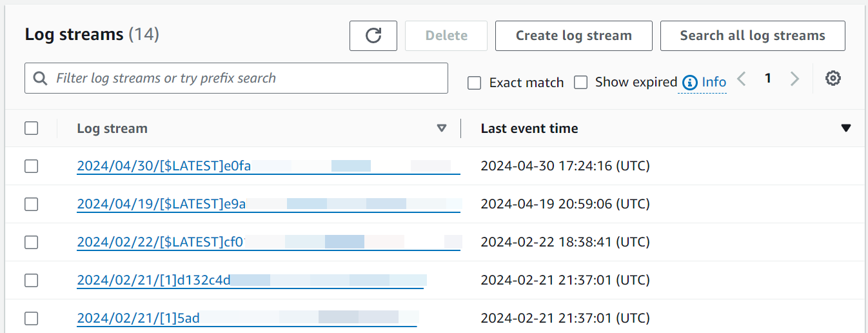Sort by Log stream column arrow
Screen dimensions: 868x333
pyautogui.click(x=442, y=128)
